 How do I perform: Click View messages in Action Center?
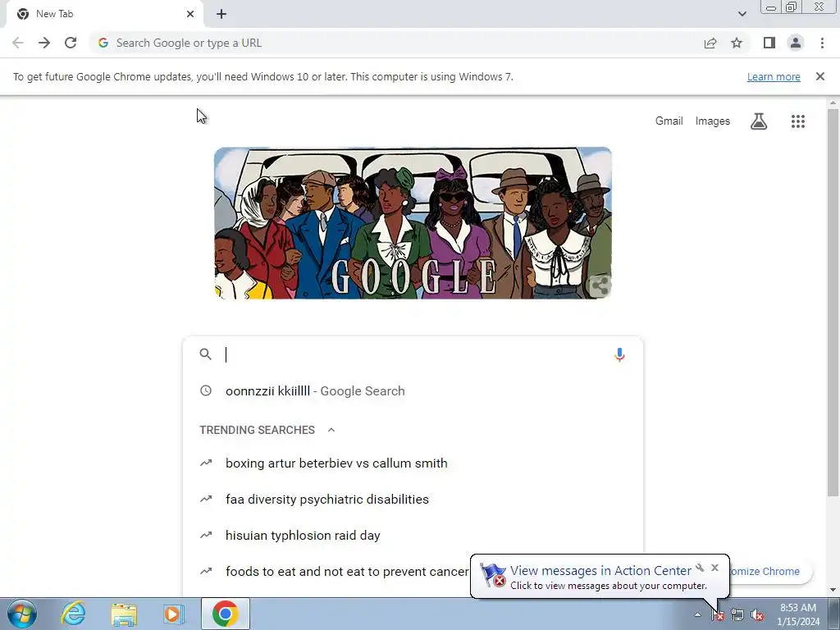click(600, 571)
